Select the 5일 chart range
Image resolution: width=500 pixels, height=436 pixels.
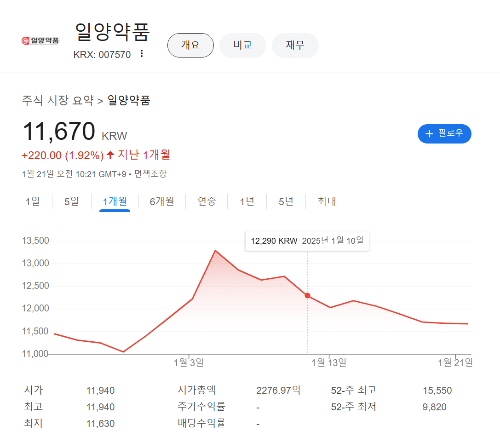click(72, 201)
